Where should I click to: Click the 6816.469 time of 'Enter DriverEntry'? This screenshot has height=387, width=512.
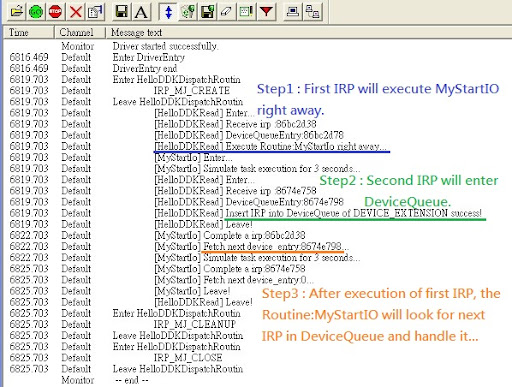(x=29, y=57)
